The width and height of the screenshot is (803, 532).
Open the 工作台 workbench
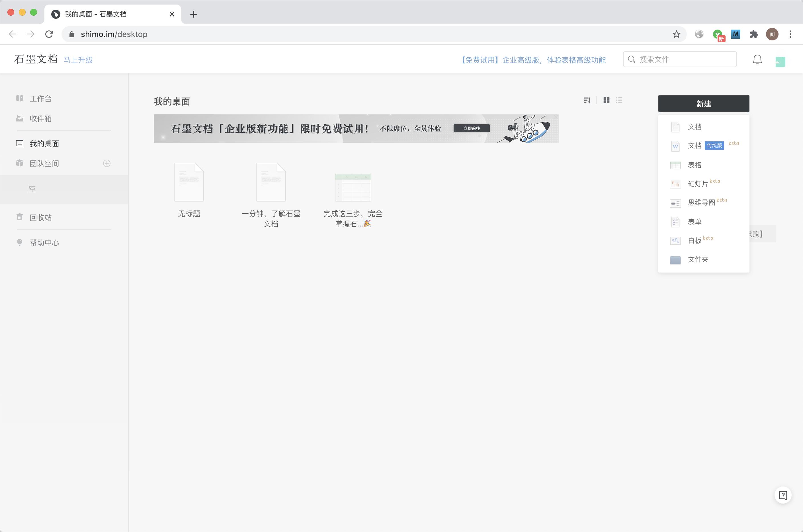[40, 98]
